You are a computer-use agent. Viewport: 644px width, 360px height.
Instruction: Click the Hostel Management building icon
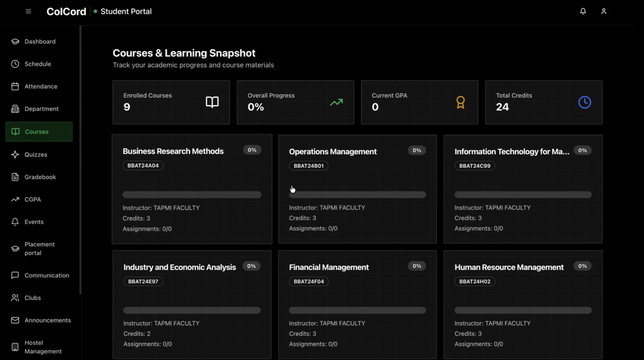coord(15,347)
